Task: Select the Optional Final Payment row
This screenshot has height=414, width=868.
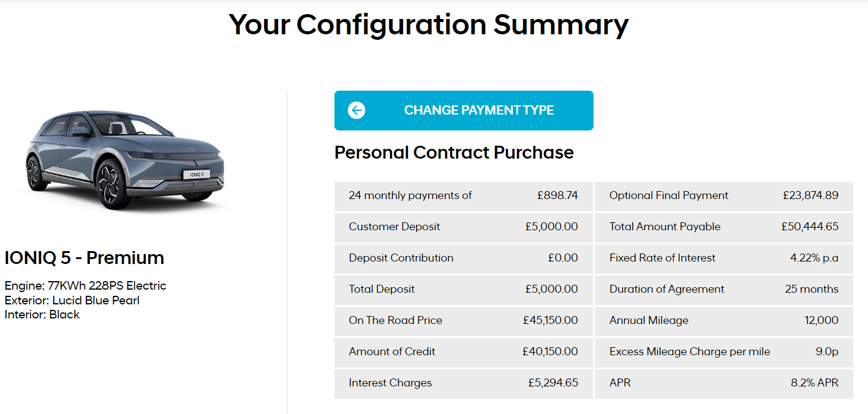Action: [x=724, y=196]
